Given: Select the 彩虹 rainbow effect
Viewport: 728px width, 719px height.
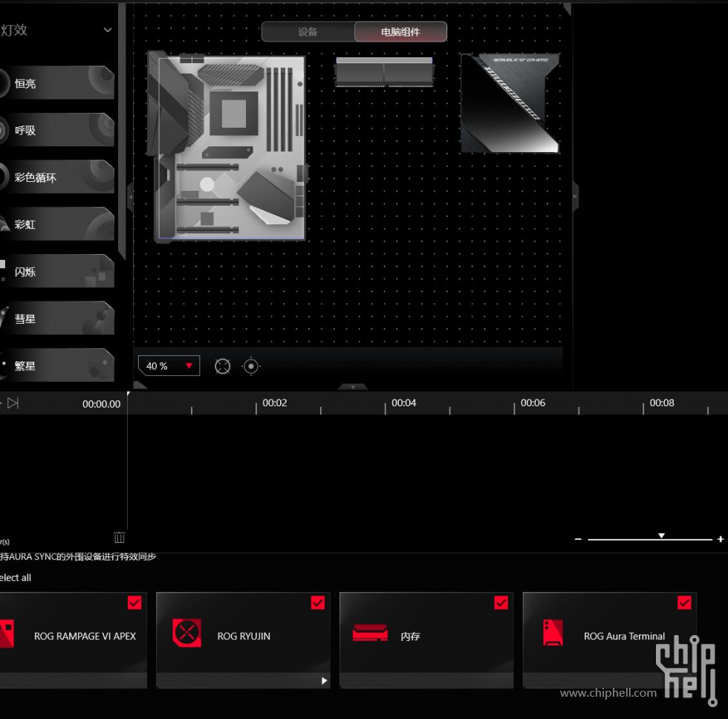Looking at the screenshot, I should [57, 224].
